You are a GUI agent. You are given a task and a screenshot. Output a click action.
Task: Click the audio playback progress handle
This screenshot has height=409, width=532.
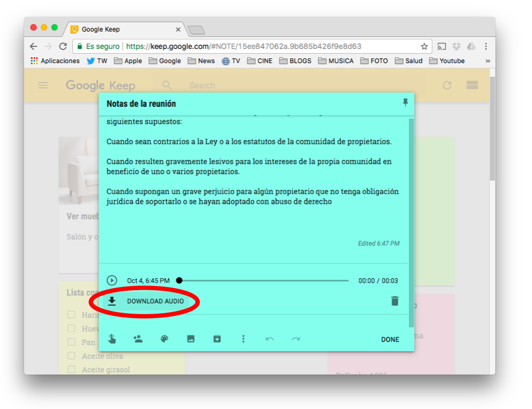click(179, 280)
